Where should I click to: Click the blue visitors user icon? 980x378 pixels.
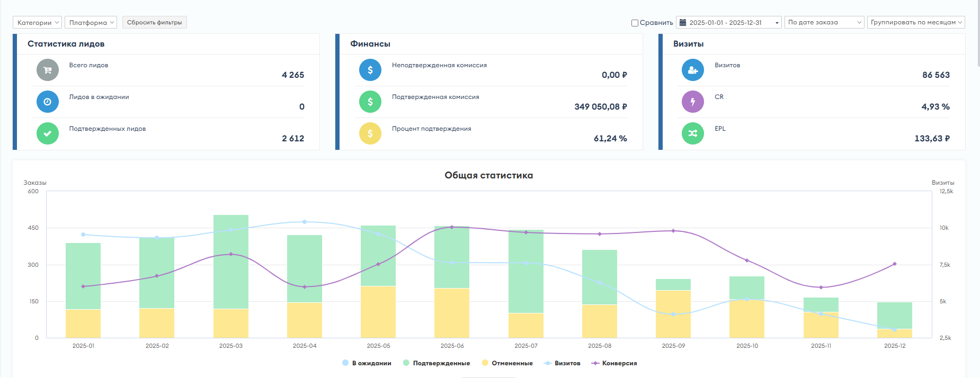pos(692,70)
